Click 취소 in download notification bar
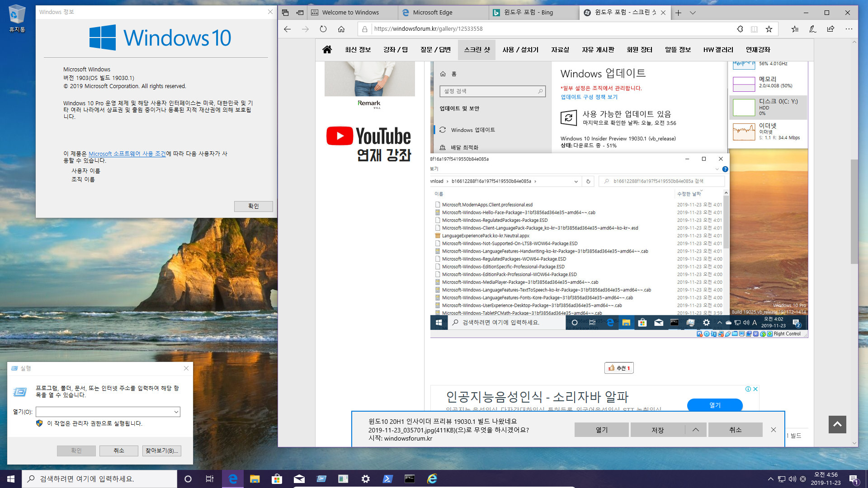 tap(735, 430)
